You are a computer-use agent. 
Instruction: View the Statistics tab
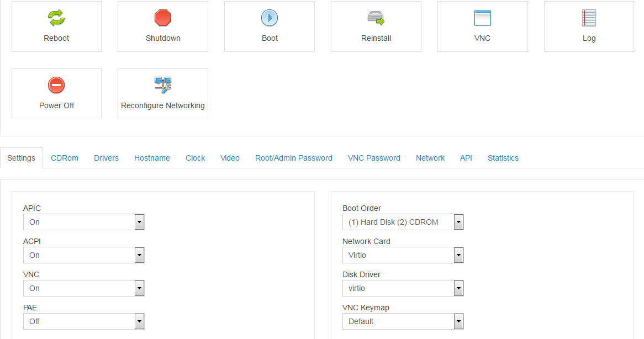(x=503, y=158)
